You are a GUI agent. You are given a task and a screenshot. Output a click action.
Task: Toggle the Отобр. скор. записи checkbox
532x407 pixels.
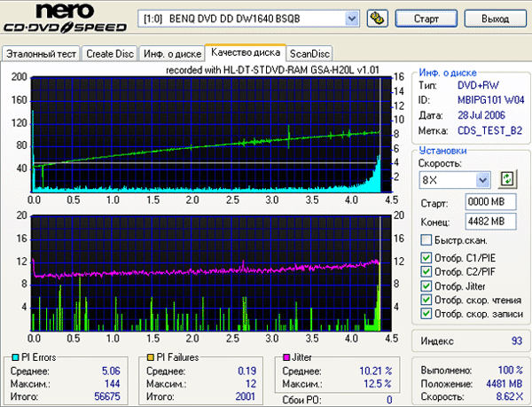426,314
